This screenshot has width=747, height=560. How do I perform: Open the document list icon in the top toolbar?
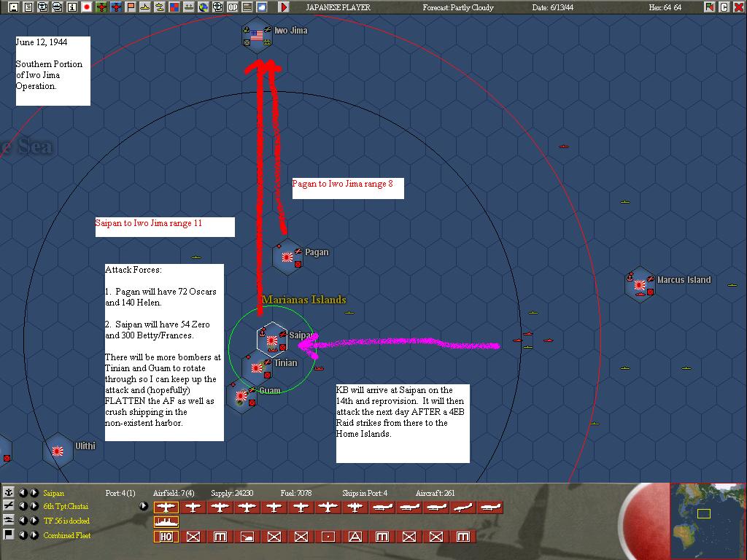28,7
